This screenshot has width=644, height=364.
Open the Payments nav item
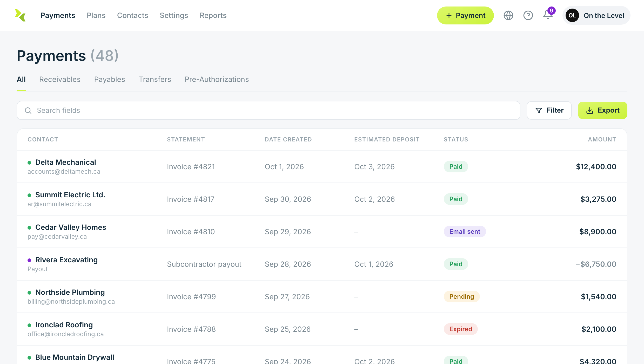pos(58,15)
